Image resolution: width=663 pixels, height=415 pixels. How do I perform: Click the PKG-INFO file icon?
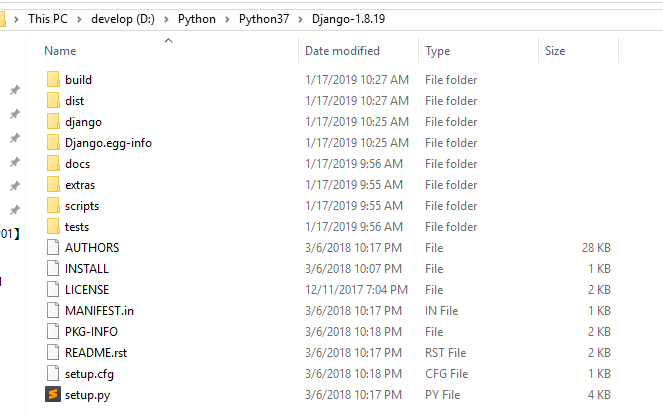[x=53, y=332]
